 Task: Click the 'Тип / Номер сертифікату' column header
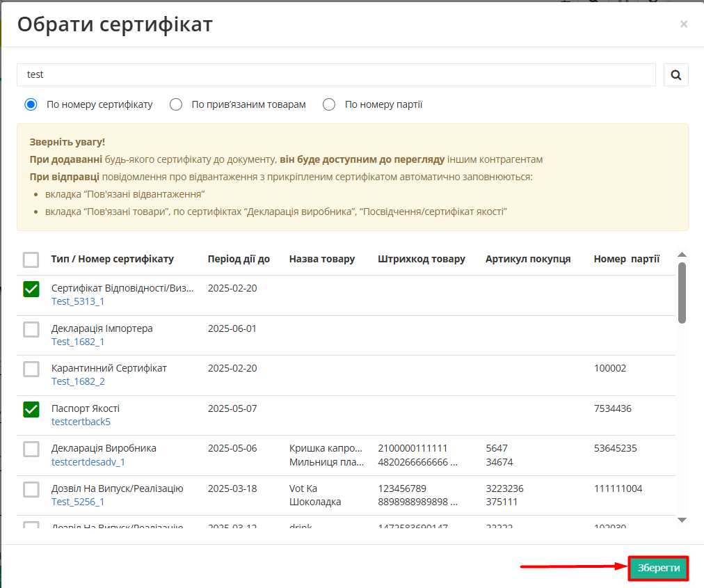111,258
